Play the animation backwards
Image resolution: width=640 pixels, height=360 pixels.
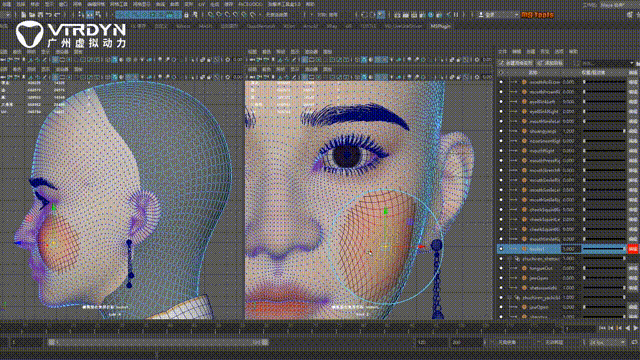pos(627,328)
